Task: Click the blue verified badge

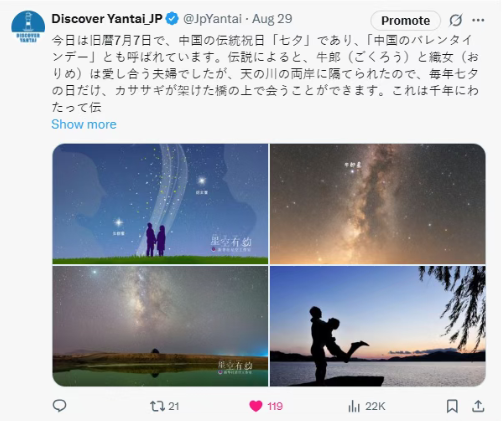Action: [172, 19]
